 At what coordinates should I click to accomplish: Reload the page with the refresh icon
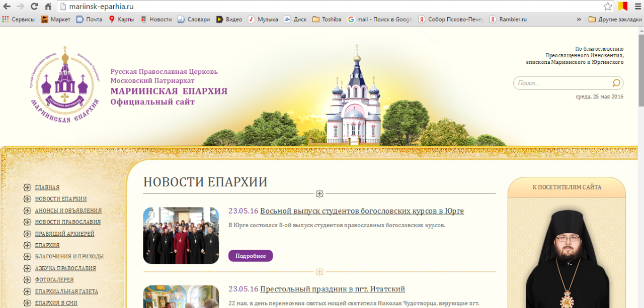tap(34, 7)
